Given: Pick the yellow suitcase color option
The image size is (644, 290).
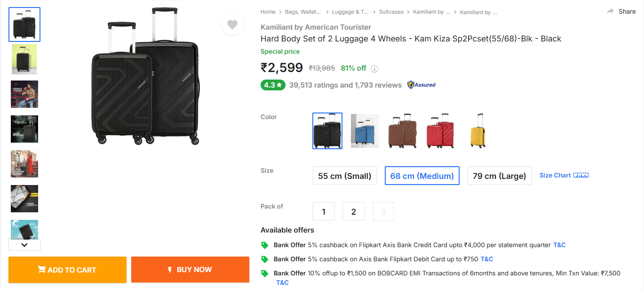Looking at the screenshot, I should [x=477, y=131].
